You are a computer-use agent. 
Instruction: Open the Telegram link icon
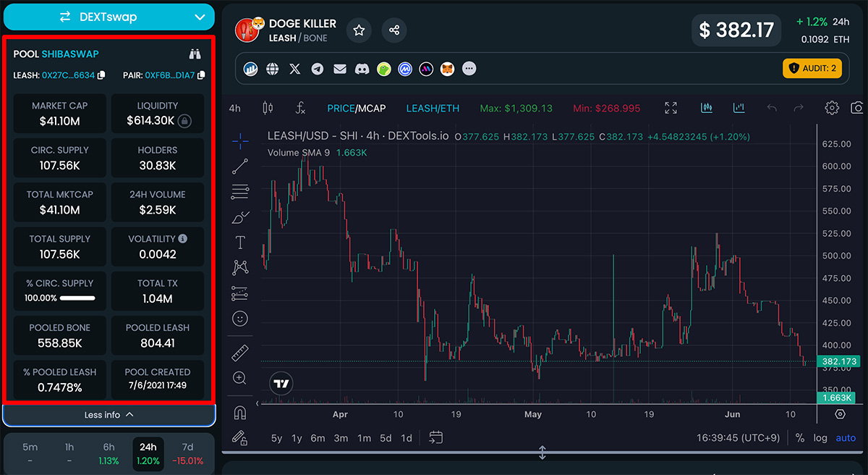(317, 69)
